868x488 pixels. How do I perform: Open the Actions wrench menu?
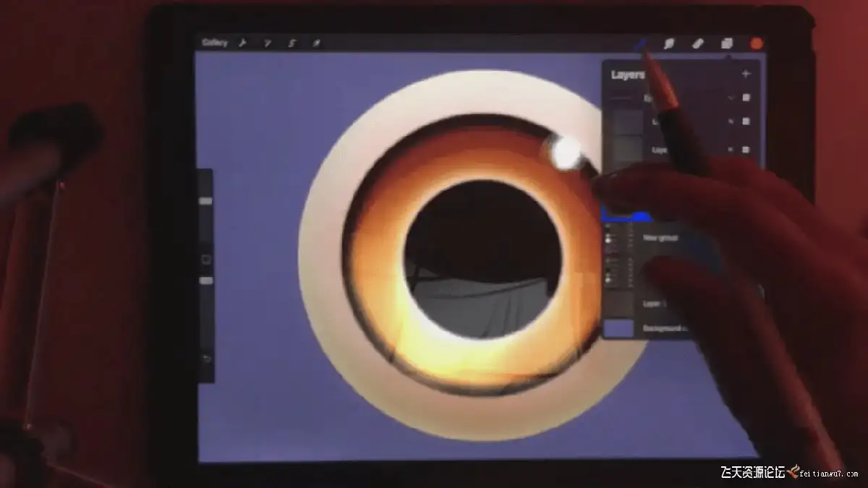[x=243, y=43]
